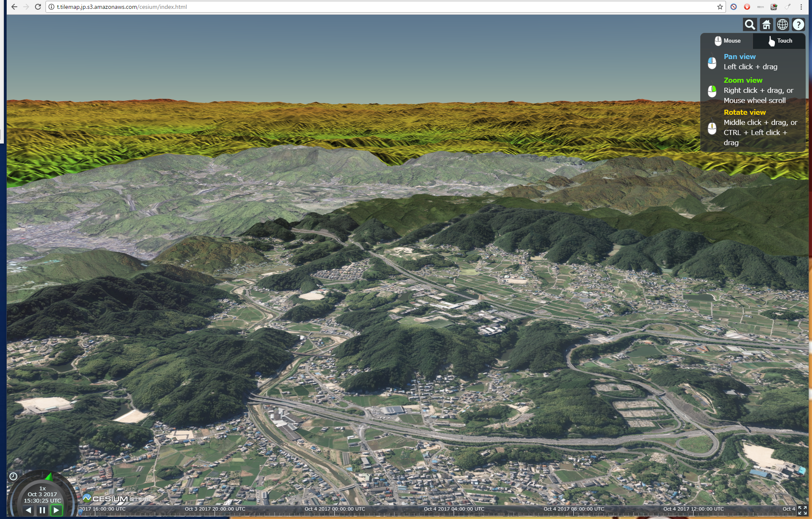812x519 pixels.
Task: Click the timeline at Oct 4 08:00:00 UTC
Action: click(x=574, y=509)
